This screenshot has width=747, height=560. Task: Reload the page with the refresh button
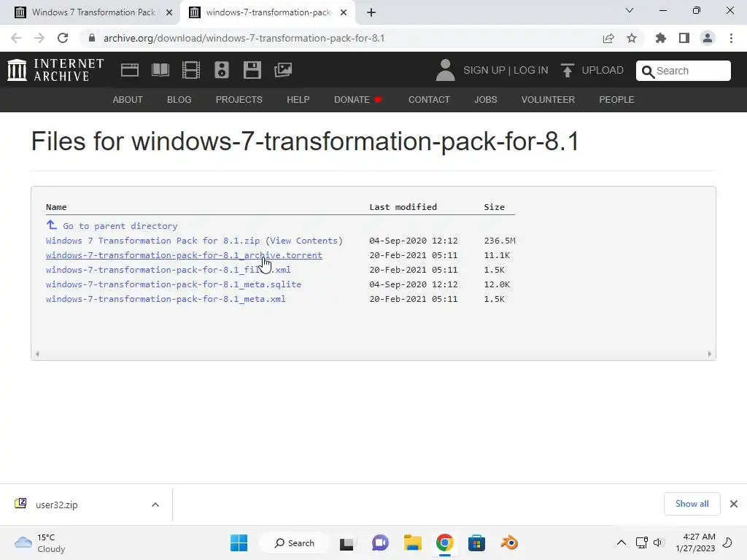pos(63,38)
